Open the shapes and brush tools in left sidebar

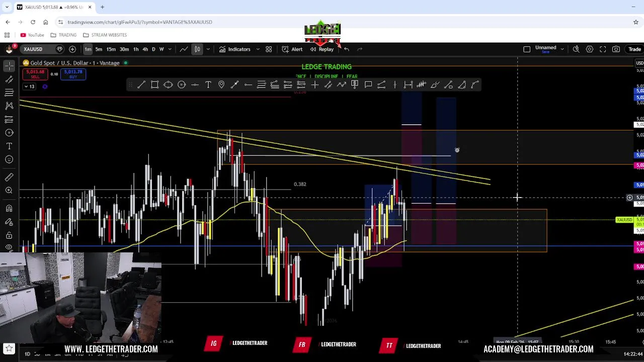[x=9, y=133]
